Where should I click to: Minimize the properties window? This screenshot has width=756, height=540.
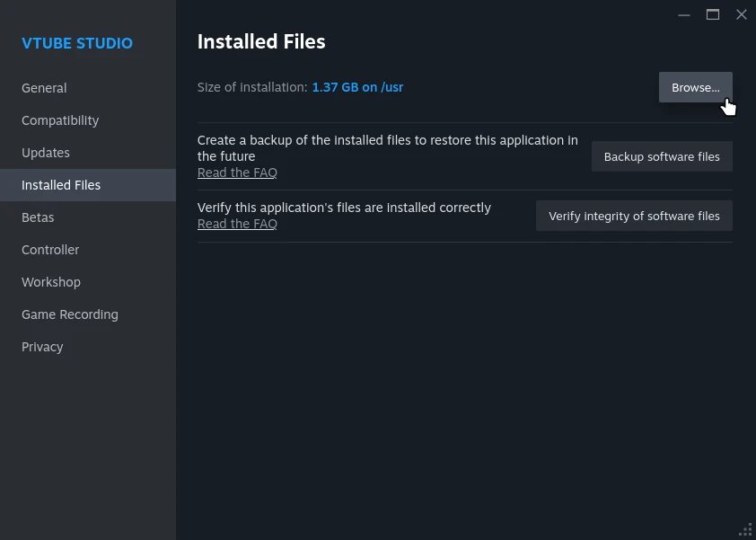(x=683, y=15)
